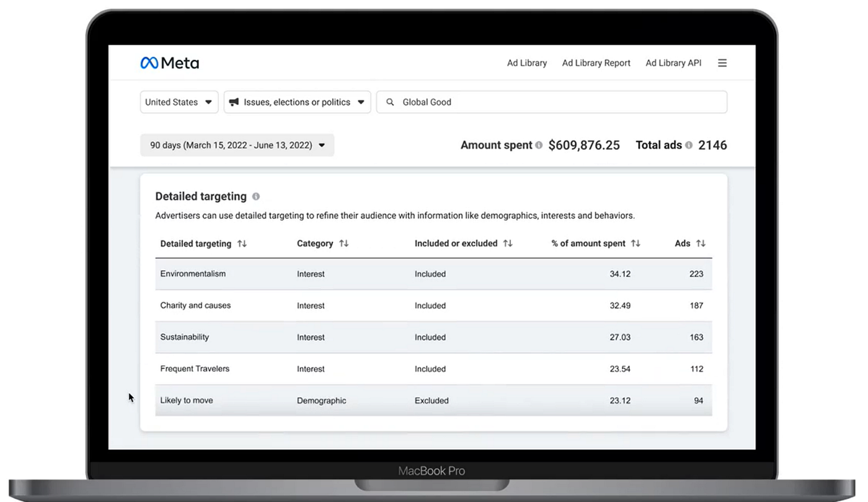Click the Meta logo
Image resolution: width=868 pixels, height=502 pixels.
coord(169,63)
